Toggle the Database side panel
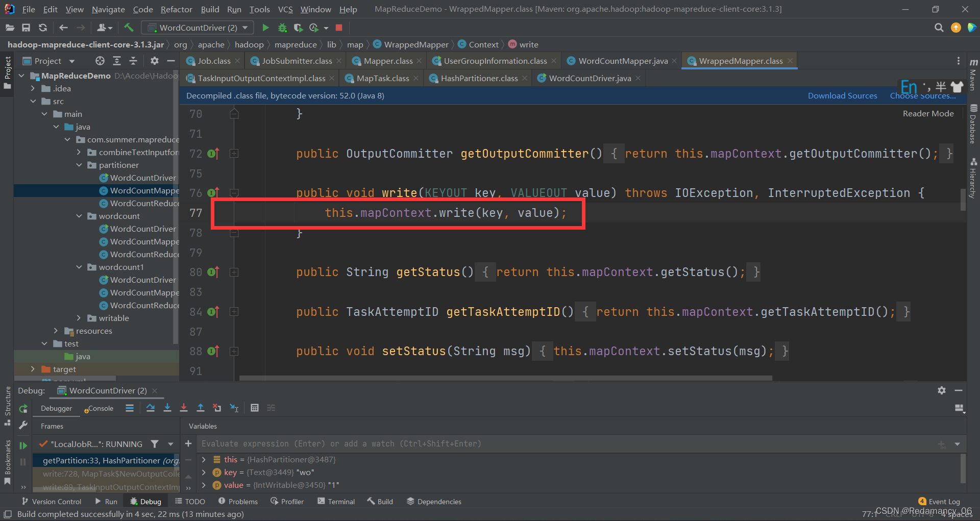 [973, 124]
